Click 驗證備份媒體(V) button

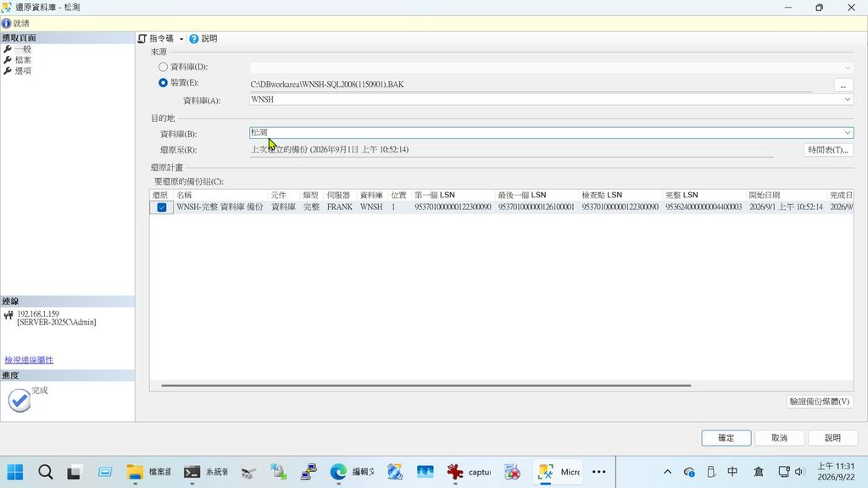tap(820, 402)
